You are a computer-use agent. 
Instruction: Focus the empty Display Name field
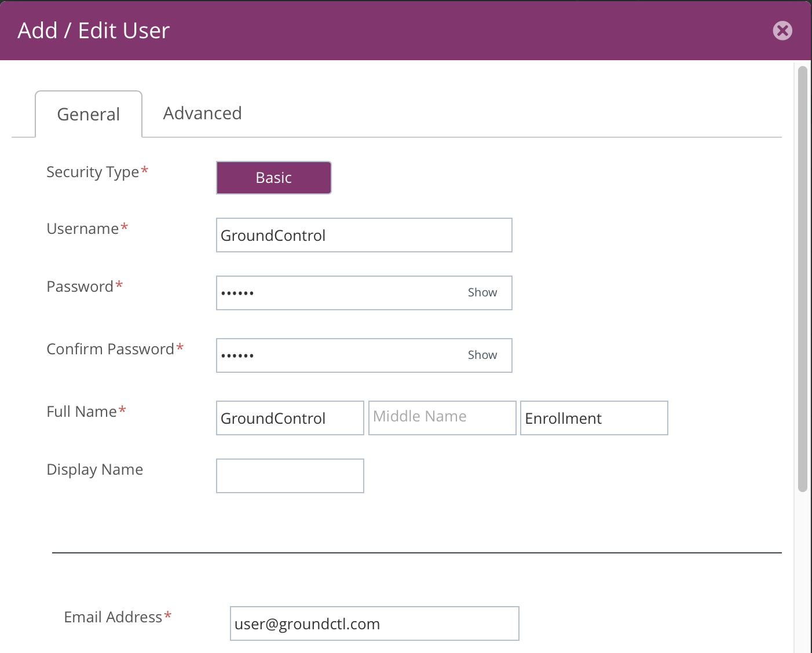[x=290, y=476]
